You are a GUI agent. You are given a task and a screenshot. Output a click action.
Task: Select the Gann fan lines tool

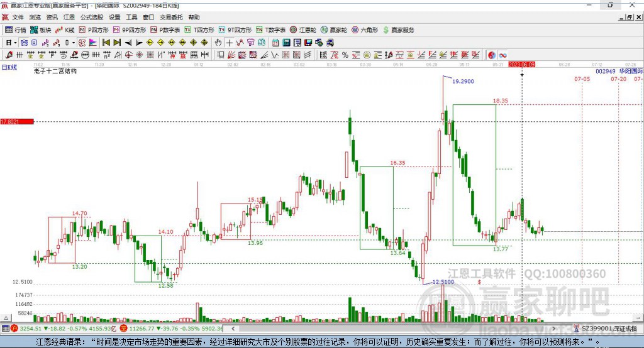tap(231, 55)
